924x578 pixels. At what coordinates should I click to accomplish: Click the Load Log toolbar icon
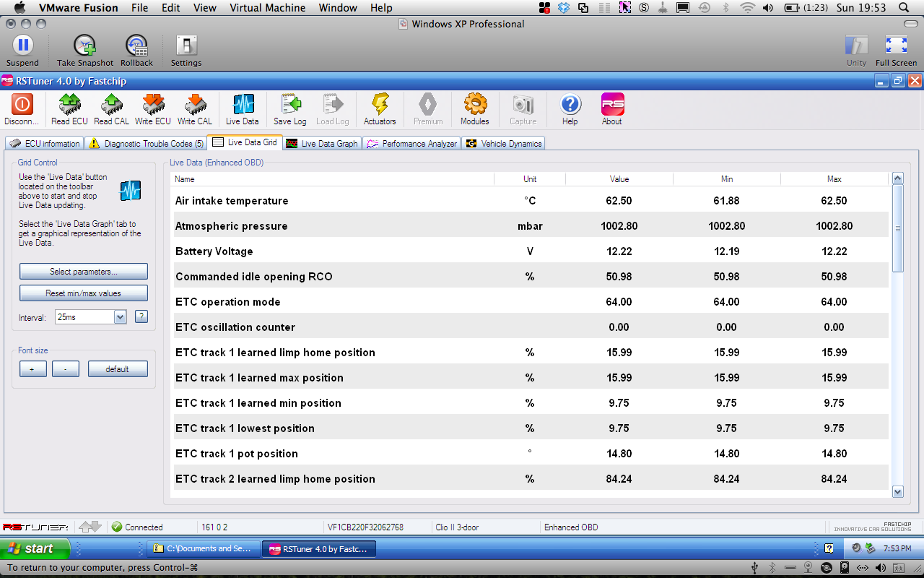333,105
